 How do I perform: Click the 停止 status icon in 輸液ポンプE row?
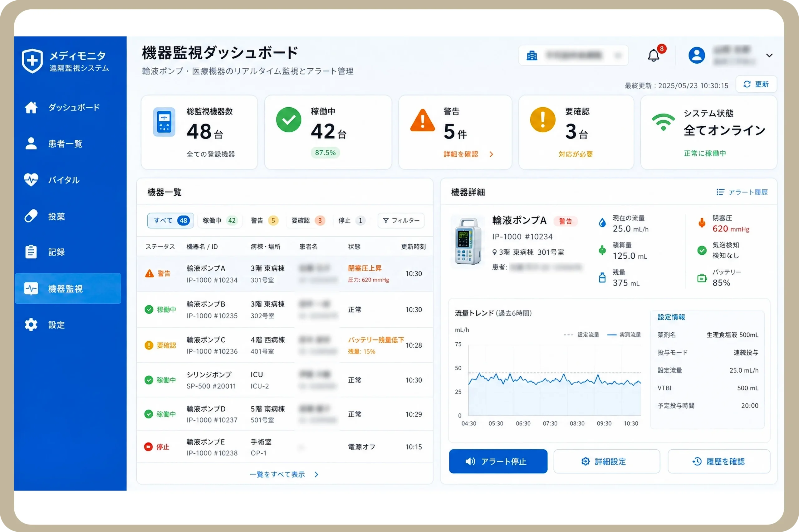(148, 447)
